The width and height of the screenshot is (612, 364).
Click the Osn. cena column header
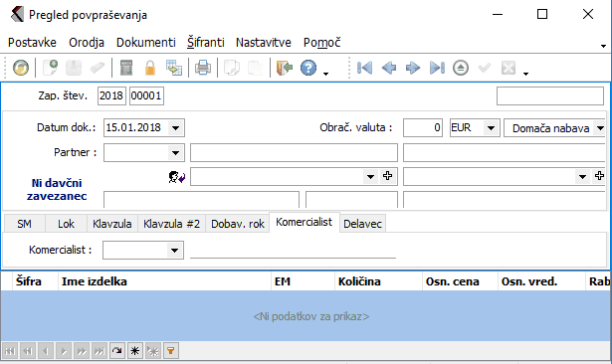tap(460, 281)
